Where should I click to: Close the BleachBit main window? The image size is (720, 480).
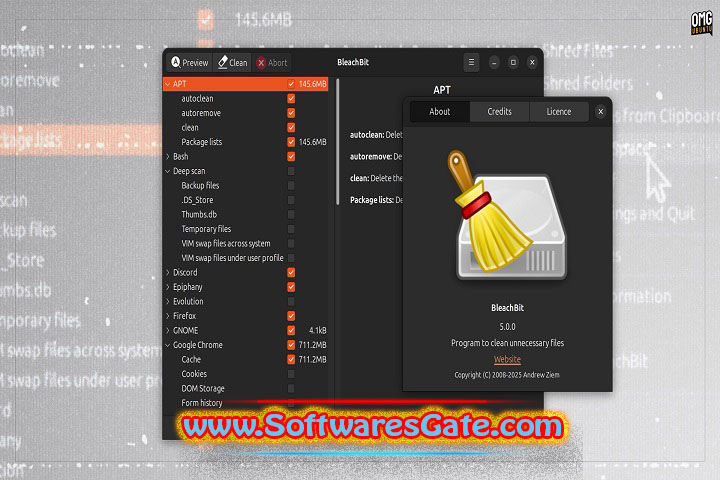point(532,62)
